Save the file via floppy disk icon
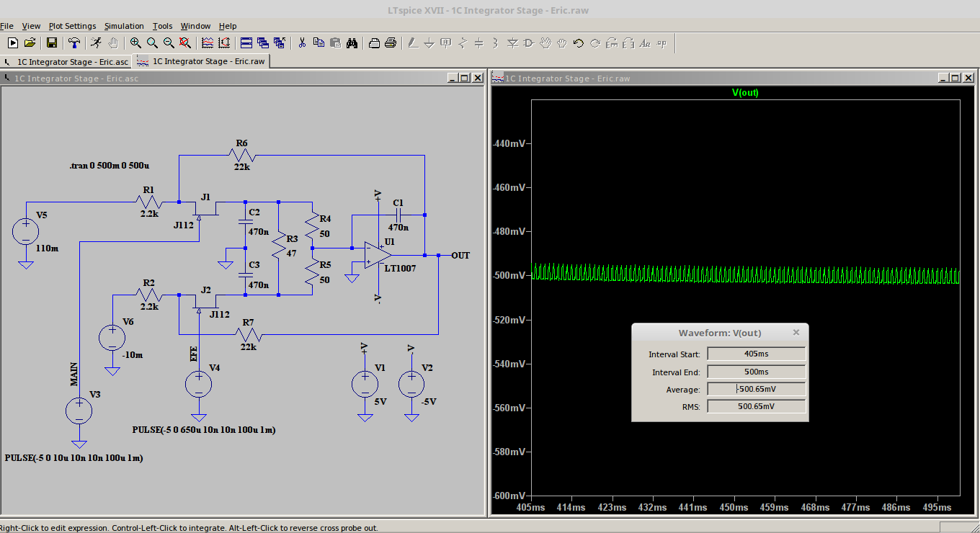Screen dimensions: 980x533 52,43
